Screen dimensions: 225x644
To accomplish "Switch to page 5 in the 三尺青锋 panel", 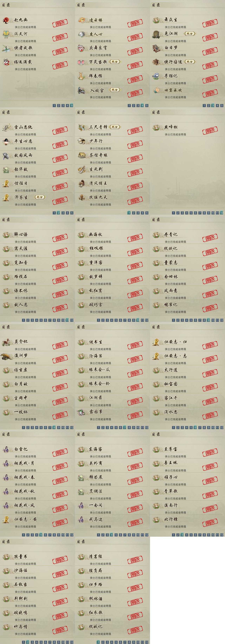I will [147, 213].
